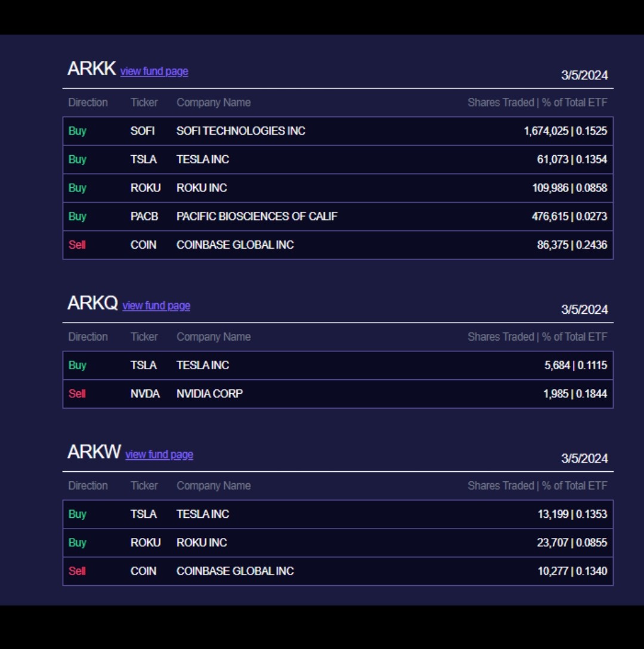644x649 pixels.
Task: Click the value 86,375 | 0.2436
Action: 572,245
